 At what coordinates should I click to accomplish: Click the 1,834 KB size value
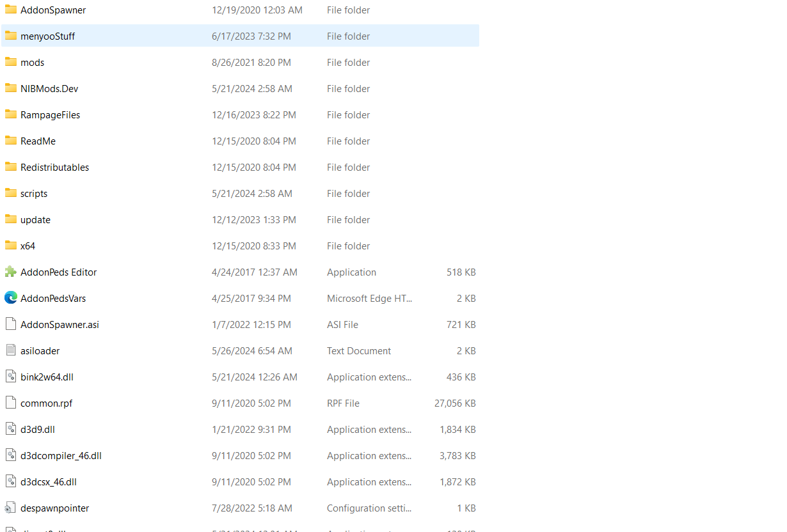pos(457,430)
